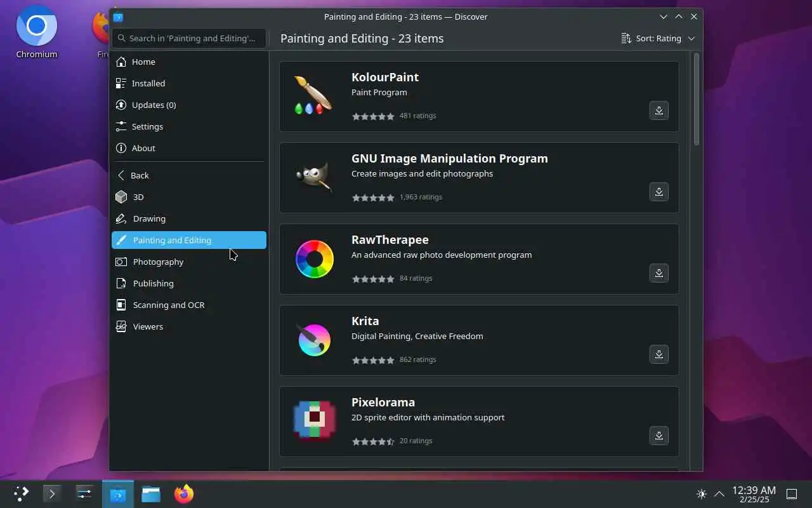
Task: Click 'An advanced raw photo development program' text
Action: (442, 255)
